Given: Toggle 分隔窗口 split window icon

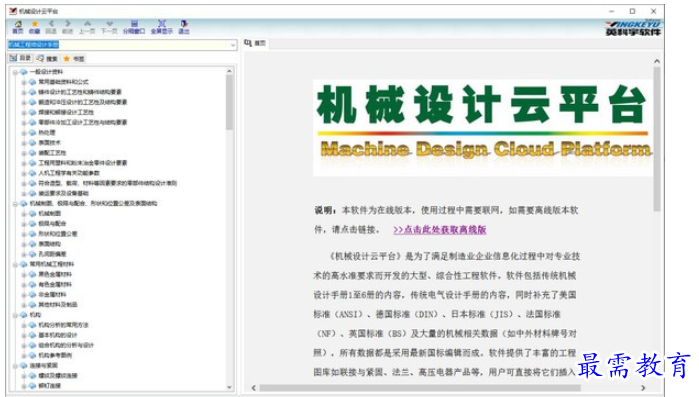Looking at the screenshot, I should click(134, 27).
